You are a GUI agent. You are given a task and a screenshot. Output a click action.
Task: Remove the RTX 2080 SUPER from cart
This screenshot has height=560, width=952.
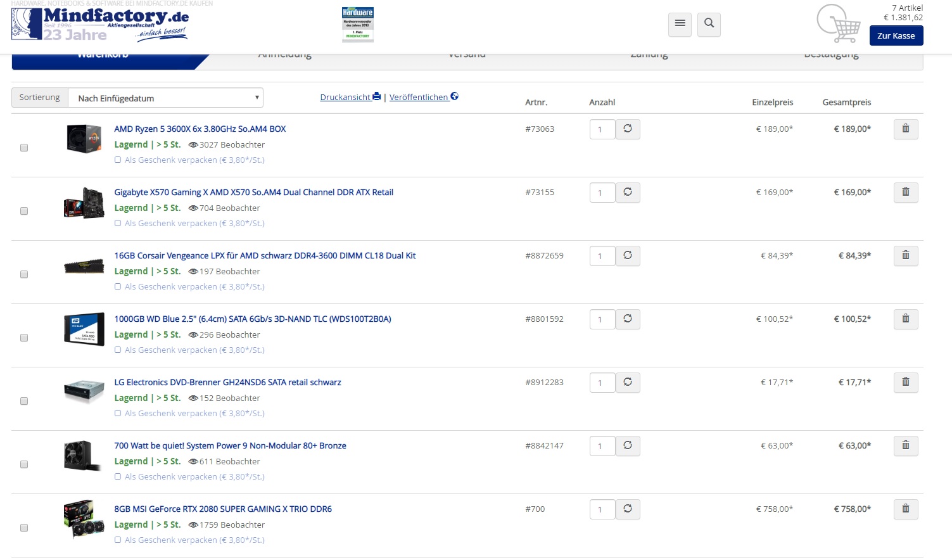(x=906, y=509)
